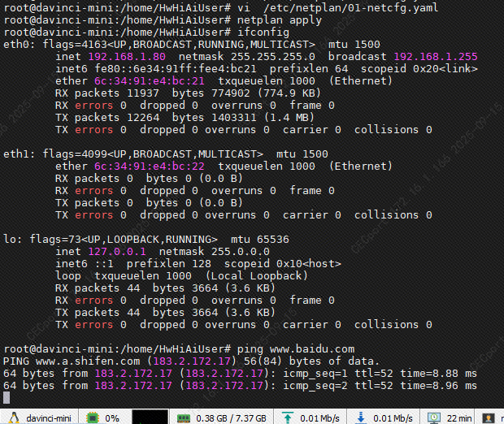
Task: Click the '22 min' uptime value
Action: tap(459, 418)
